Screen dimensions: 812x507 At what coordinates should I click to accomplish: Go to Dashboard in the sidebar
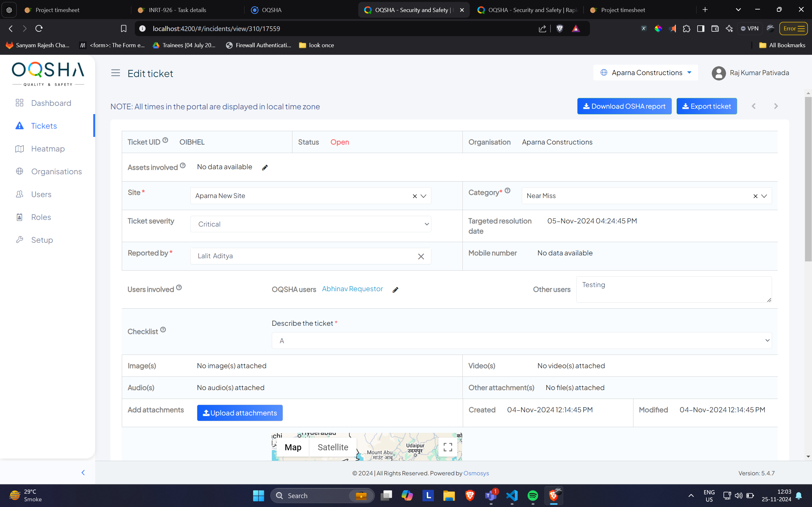(51, 103)
